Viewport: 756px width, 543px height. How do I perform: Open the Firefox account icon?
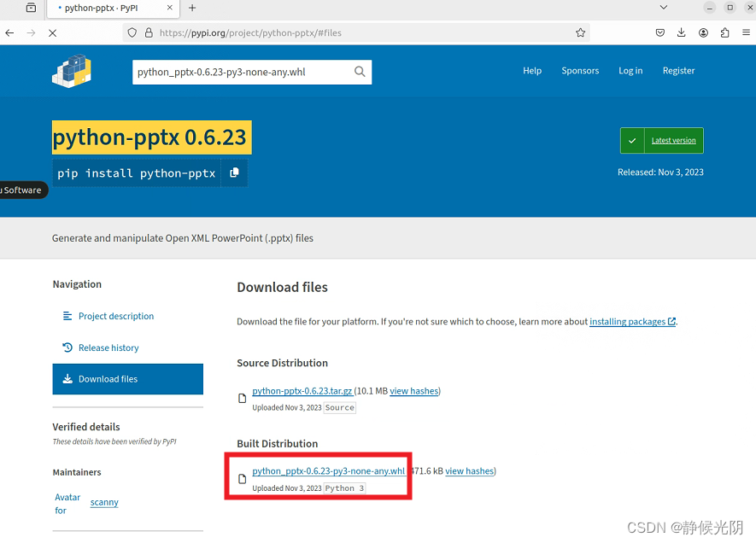coord(703,32)
